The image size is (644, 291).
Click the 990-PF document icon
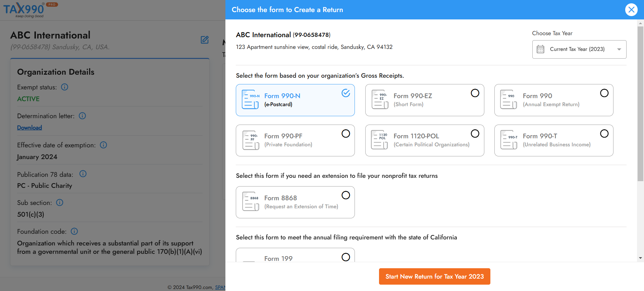pos(251,140)
